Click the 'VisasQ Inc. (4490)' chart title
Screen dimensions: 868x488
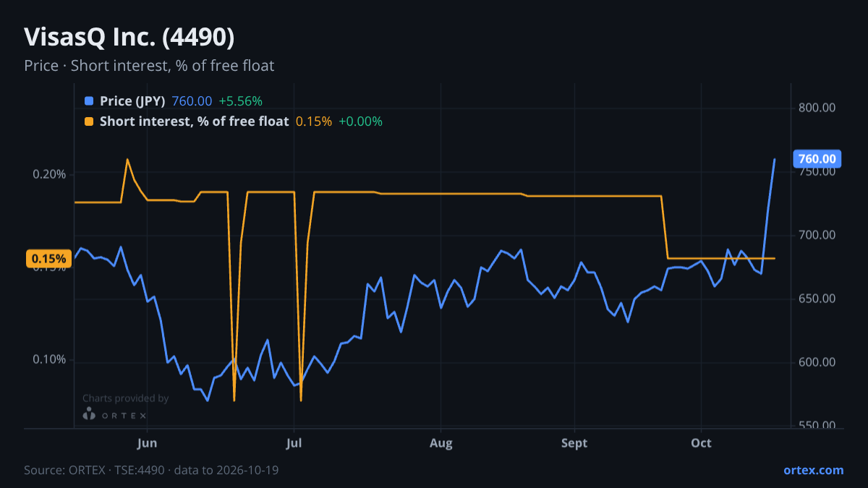(x=129, y=37)
